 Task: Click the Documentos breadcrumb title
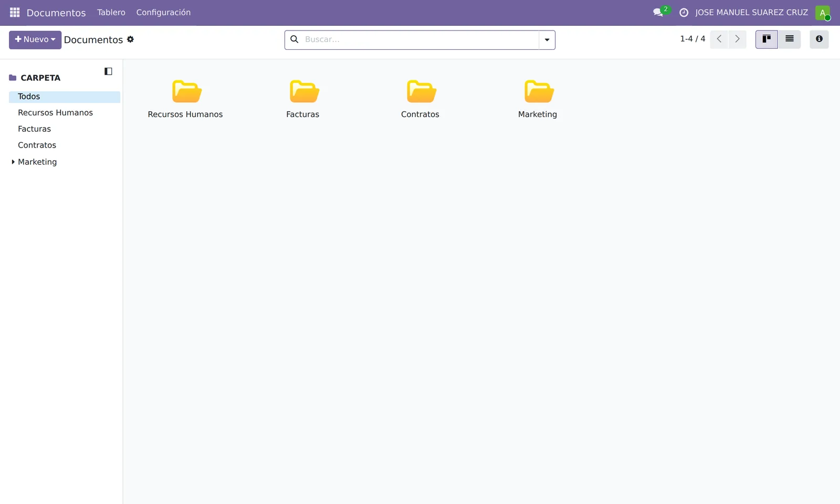coord(93,40)
